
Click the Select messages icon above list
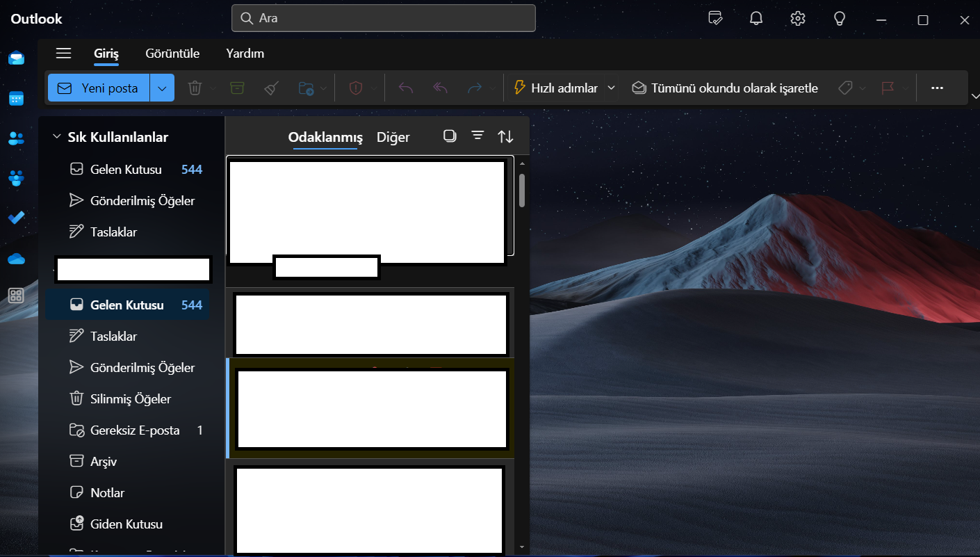click(x=450, y=136)
